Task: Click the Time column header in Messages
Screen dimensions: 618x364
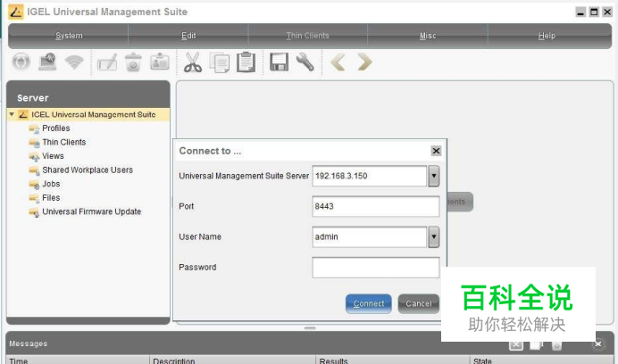Action: pos(78,360)
